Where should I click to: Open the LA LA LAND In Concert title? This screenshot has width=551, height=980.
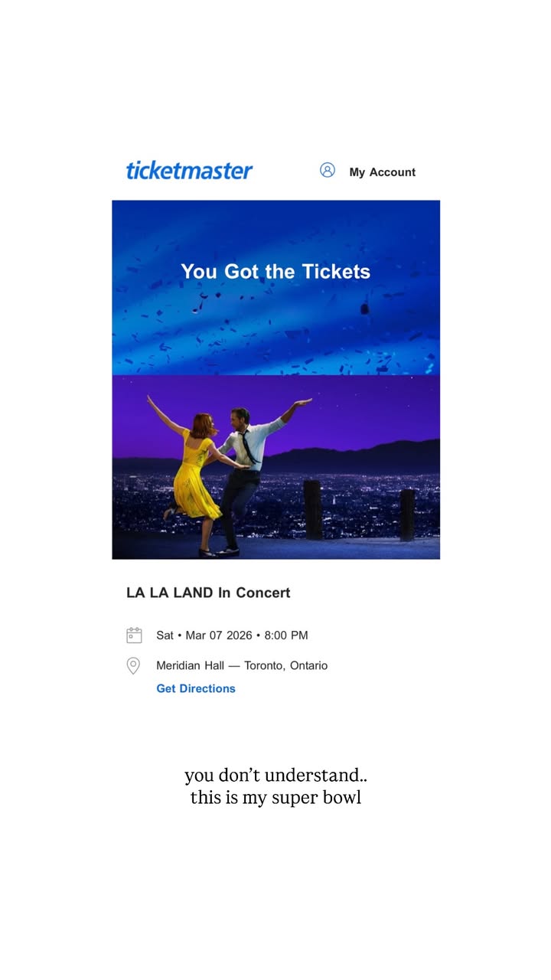tap(208, 593)
